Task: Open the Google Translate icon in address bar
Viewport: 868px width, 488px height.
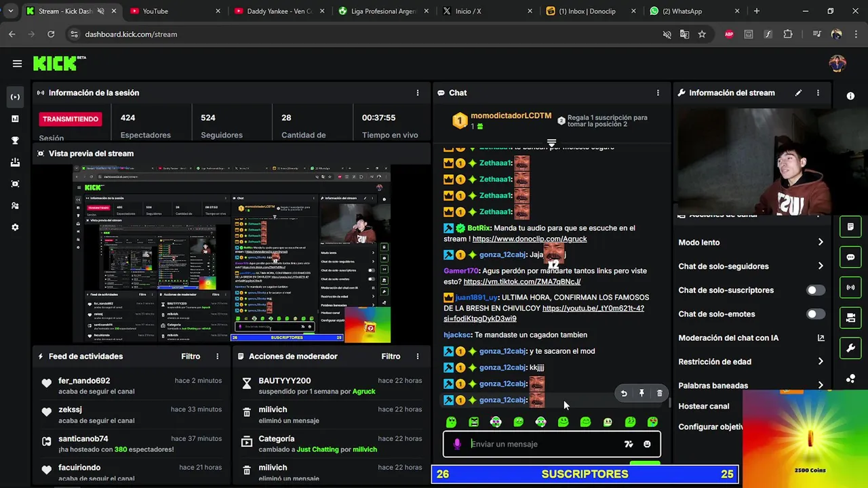Action: pos(684,34)
